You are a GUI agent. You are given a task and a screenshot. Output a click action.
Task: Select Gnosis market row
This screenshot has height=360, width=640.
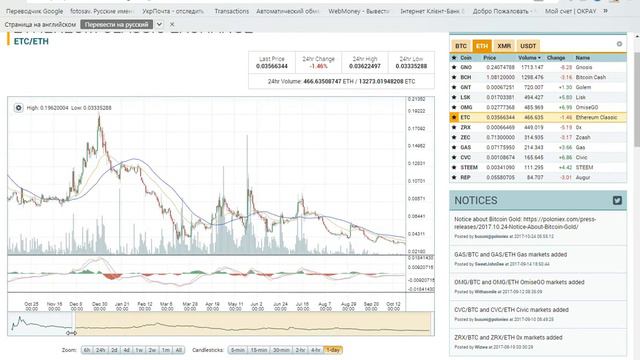538,67
